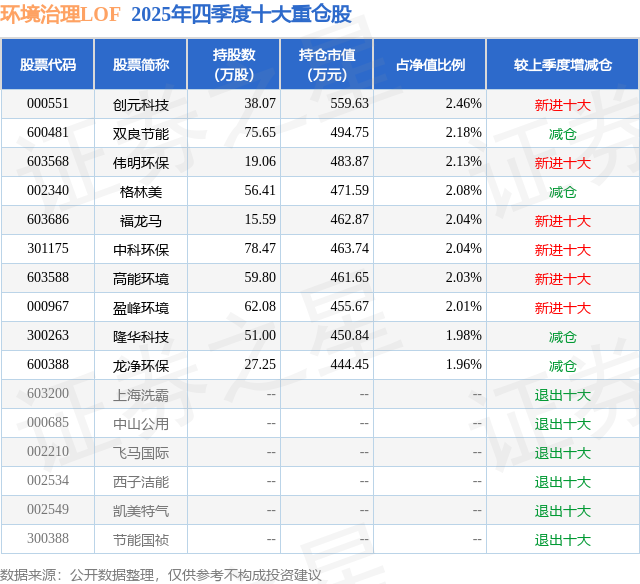640x584 pixels.
Task: Select stock code 002340
Action: tap(48, 191)
